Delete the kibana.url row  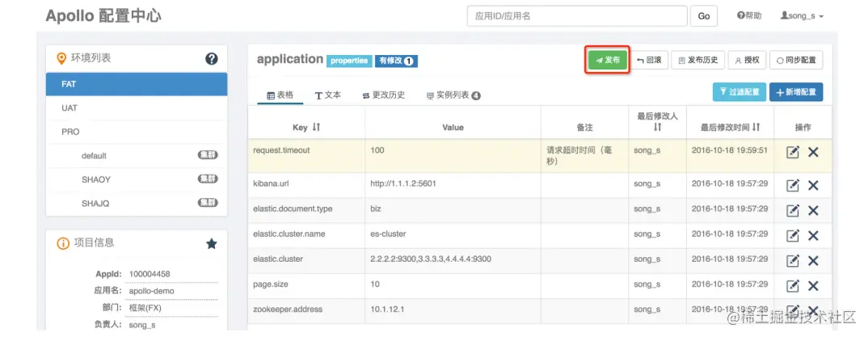[x=813, y=185]
